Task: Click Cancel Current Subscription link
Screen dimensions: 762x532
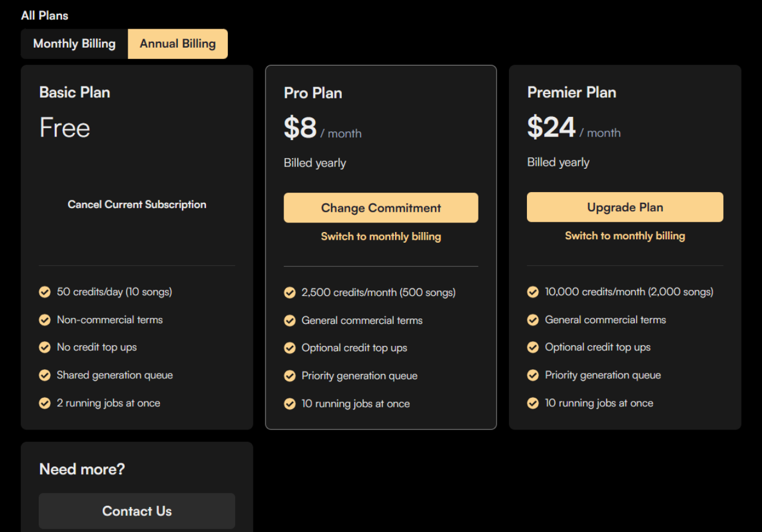Action: [x=137, y=205]
